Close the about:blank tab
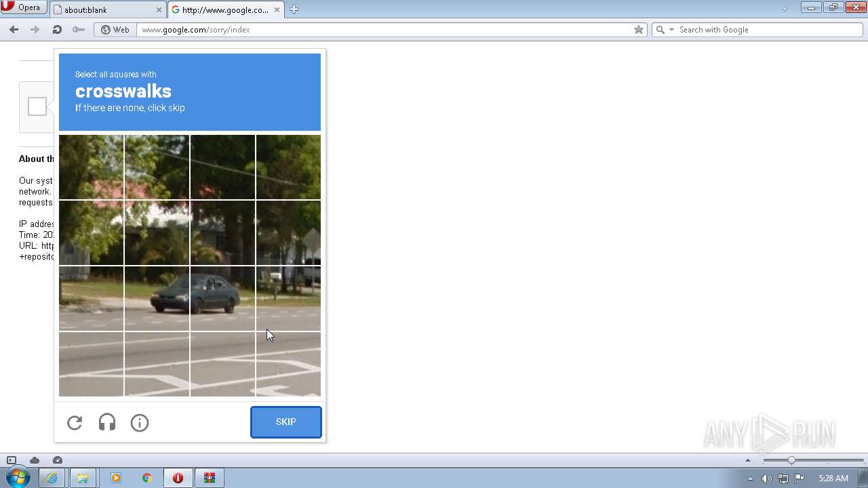868x488 pixels. tap(159, 9)
